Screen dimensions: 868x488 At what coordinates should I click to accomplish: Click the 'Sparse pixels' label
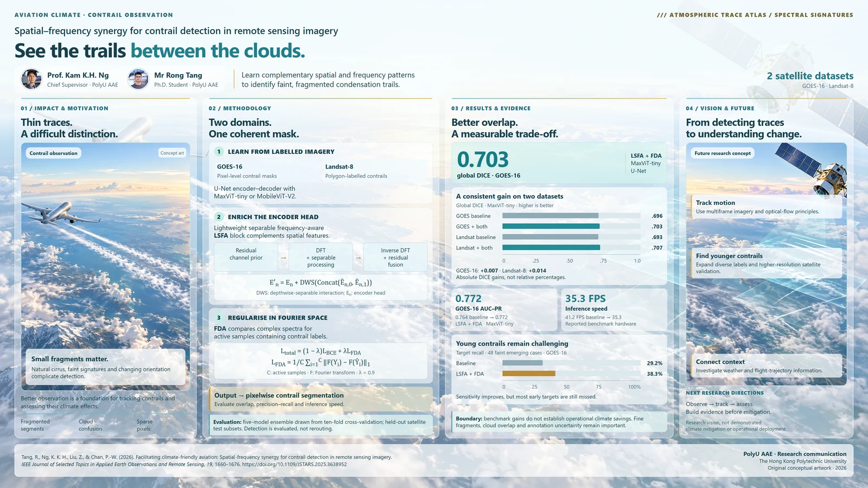coord(144,425)
